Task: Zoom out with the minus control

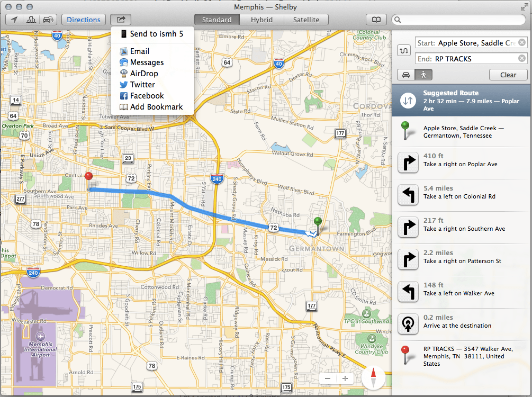Action: click(x=328, y=378)
